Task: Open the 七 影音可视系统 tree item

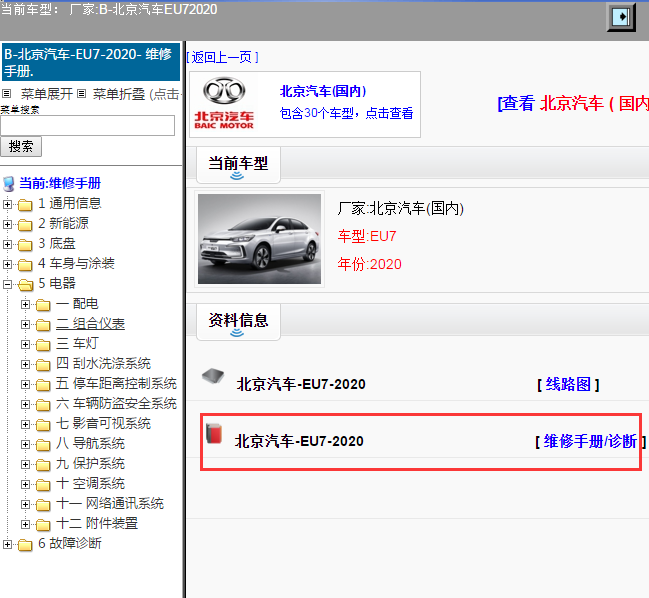Action: pyautogui.click(x=103, y=423)
